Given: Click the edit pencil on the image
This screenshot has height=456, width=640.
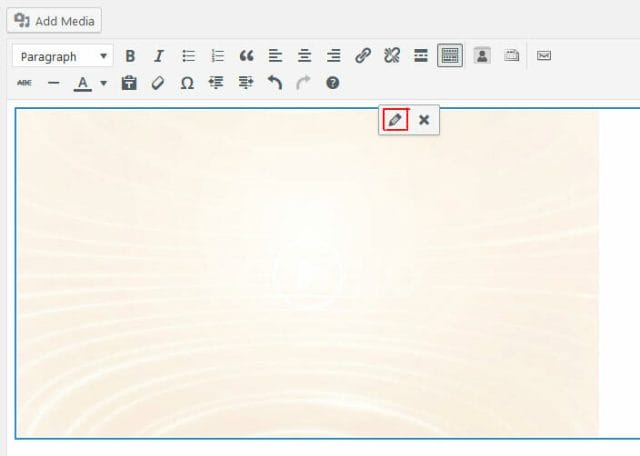Looking at the screenshot, I should pos(395,120).
